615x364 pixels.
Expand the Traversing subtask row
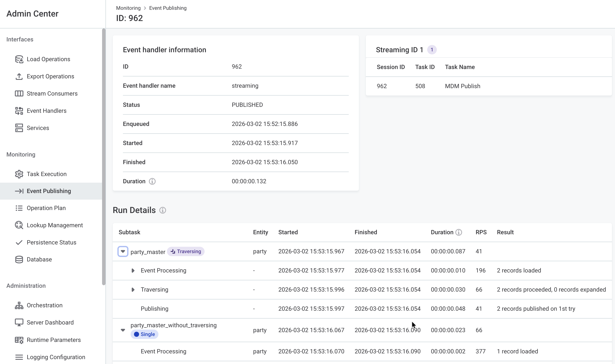[133, 289]
